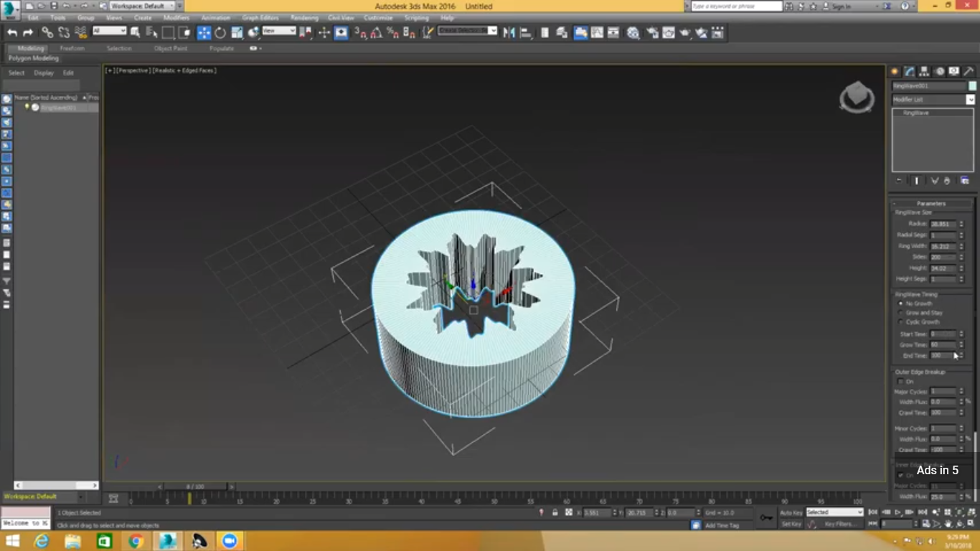Screen dimensions: 980x551
Task: Click the Auto Key button
Action: [x=791, y=512]
